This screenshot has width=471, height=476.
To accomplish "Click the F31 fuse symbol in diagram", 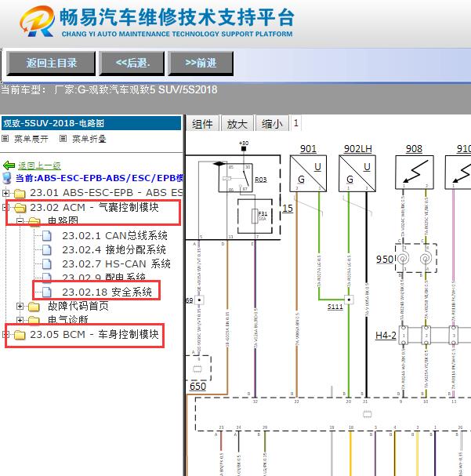I will (255, 216).
